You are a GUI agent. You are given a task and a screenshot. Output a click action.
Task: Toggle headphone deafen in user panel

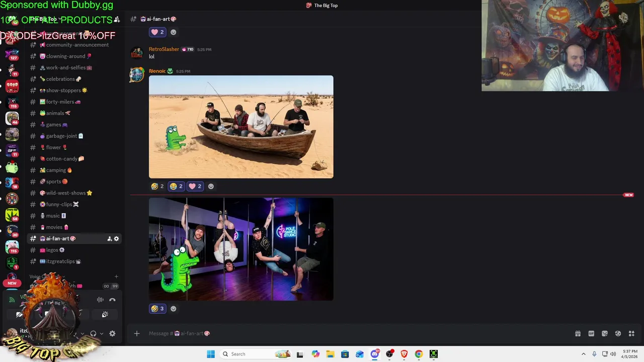tap(93, 333)
